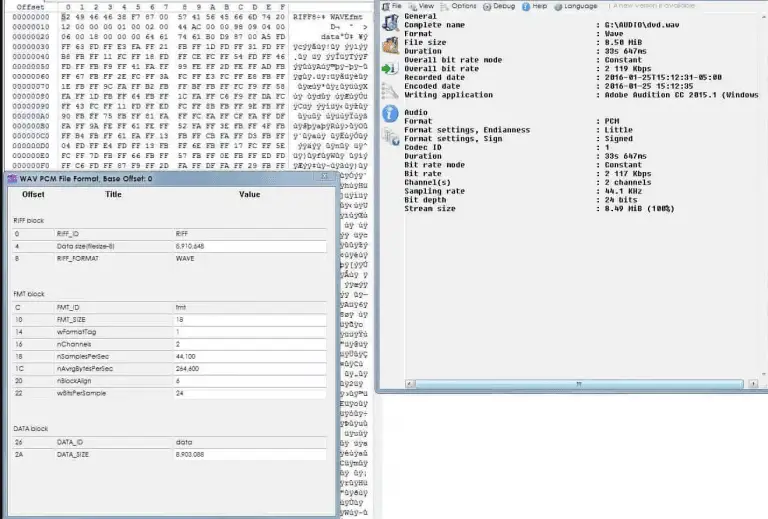This screenshot has width=768, height=519.
Task: Click the Open Folder icon in MediaInfo sidebar
Action: (390, 45)
